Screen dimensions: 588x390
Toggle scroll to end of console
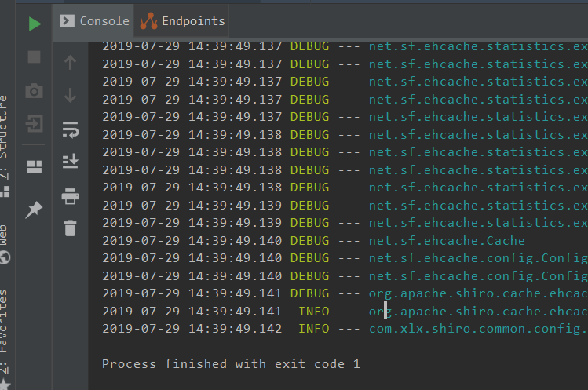[71, 162]
